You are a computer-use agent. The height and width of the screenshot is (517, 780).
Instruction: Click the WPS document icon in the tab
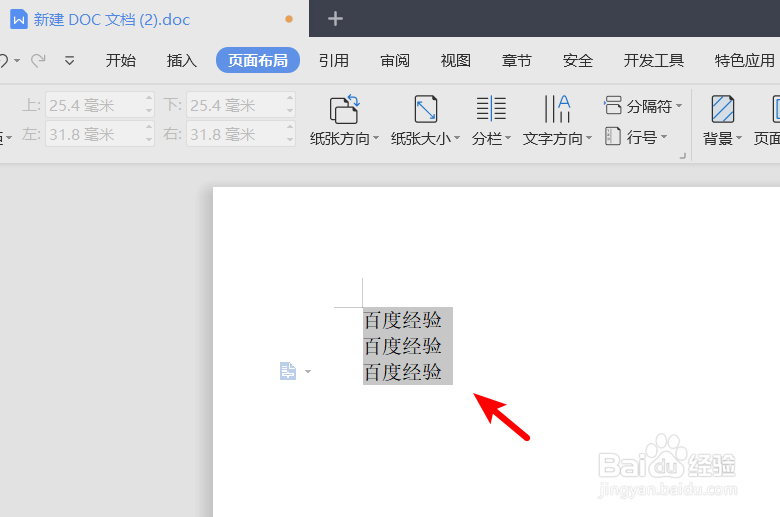coord(18,19)
